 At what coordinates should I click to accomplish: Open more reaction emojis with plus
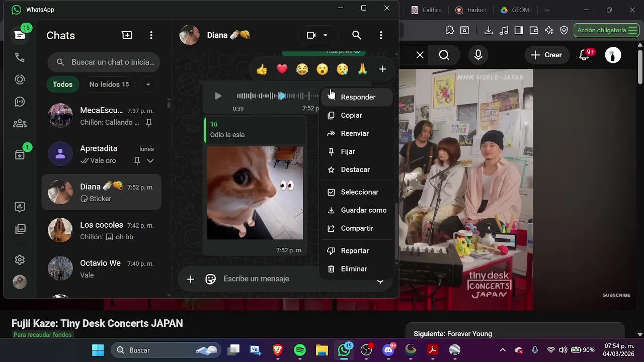click(382, 69)
